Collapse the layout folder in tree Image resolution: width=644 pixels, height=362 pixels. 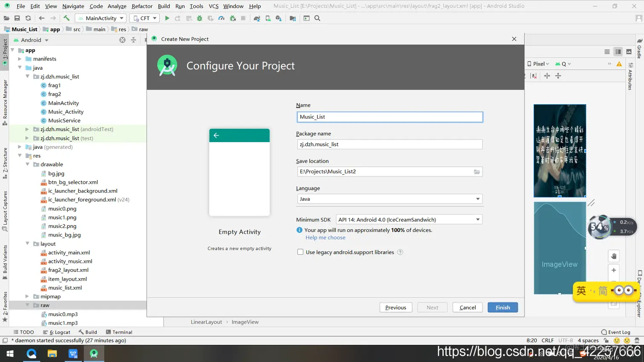point(28,244)
